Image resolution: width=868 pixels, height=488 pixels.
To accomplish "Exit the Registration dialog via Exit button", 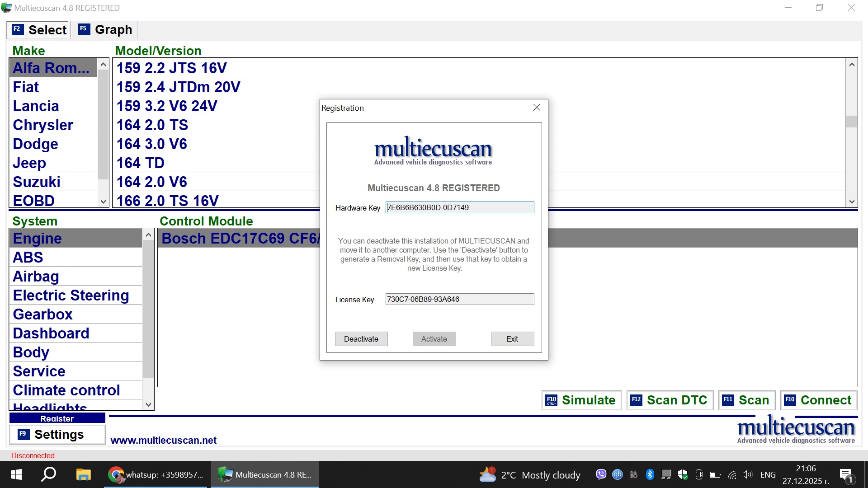I will click(512, 338).
